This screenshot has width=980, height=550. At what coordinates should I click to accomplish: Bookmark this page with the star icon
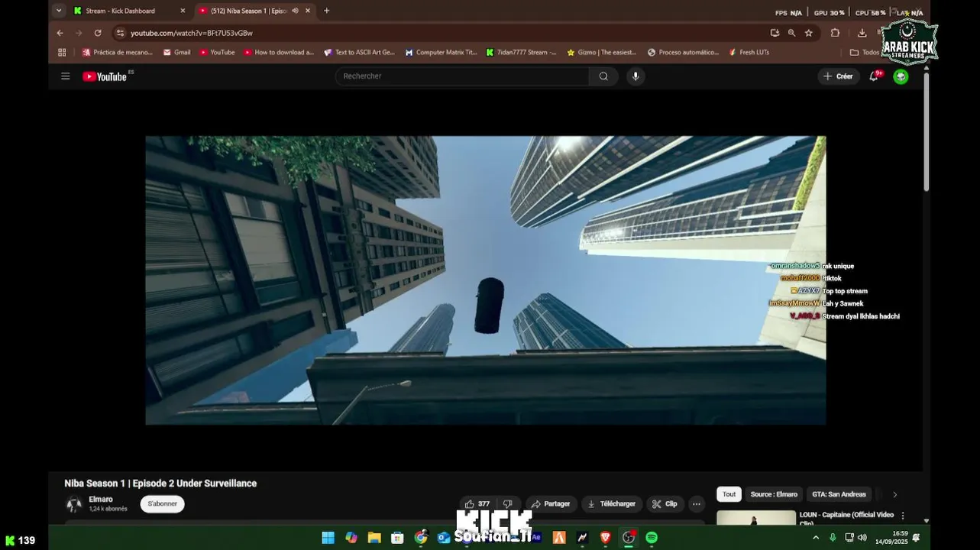[x=809, y=33]
